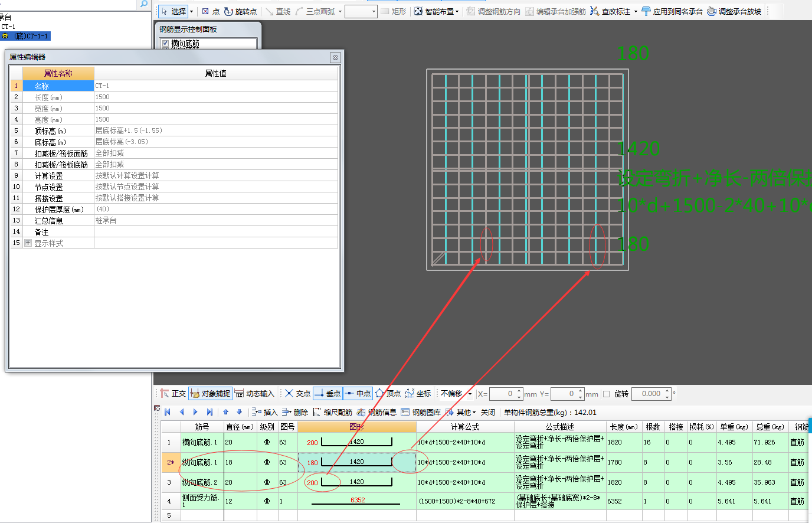Click the X offset input field
812x523 pixels.
pyautogui.click(x=502, y=394)
